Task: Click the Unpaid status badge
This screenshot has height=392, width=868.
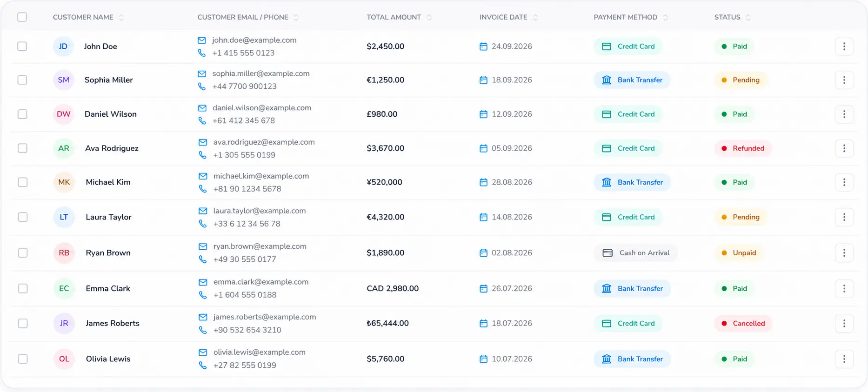Action: (739, 253)
